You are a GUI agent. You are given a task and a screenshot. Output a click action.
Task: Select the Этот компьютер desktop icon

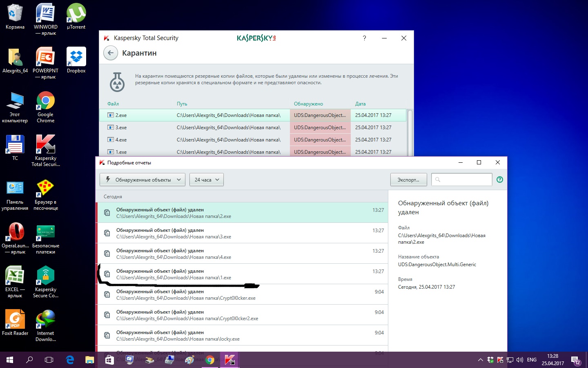15,107
